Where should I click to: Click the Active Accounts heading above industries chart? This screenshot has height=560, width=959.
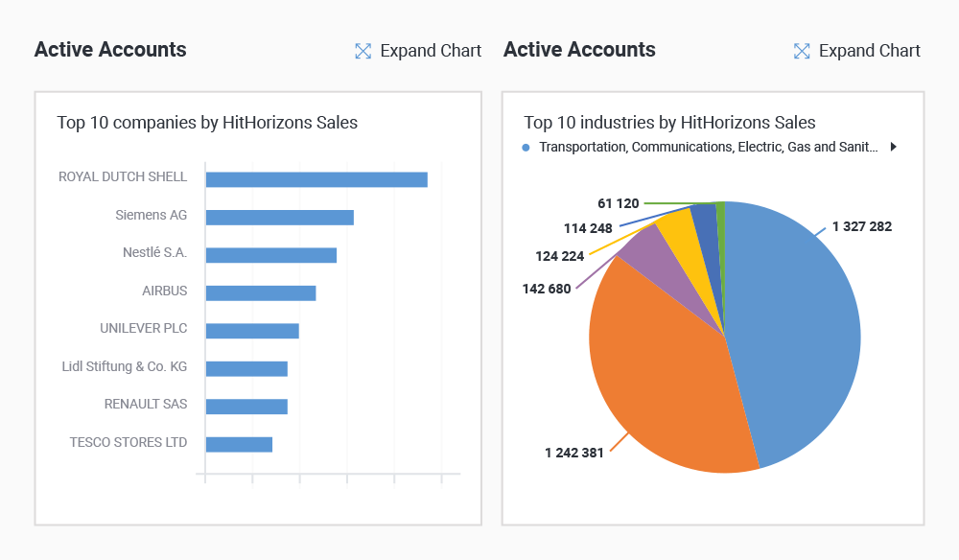click(579, 50)
